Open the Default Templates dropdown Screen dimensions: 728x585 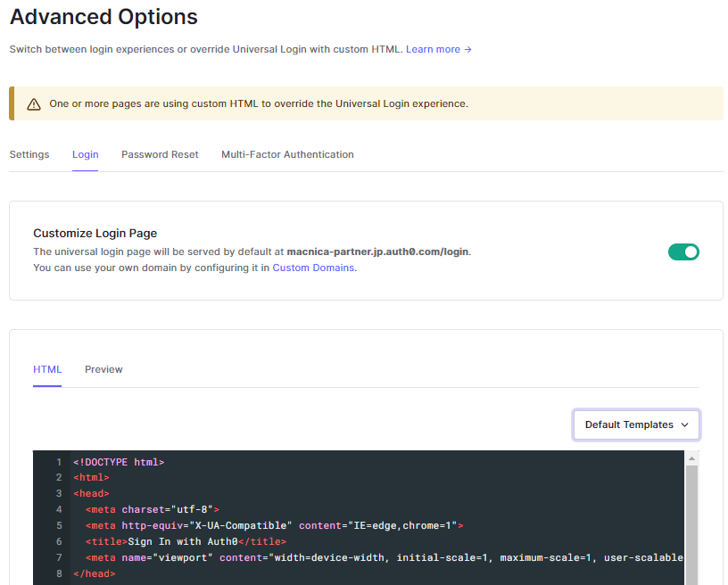coord(636,424)
